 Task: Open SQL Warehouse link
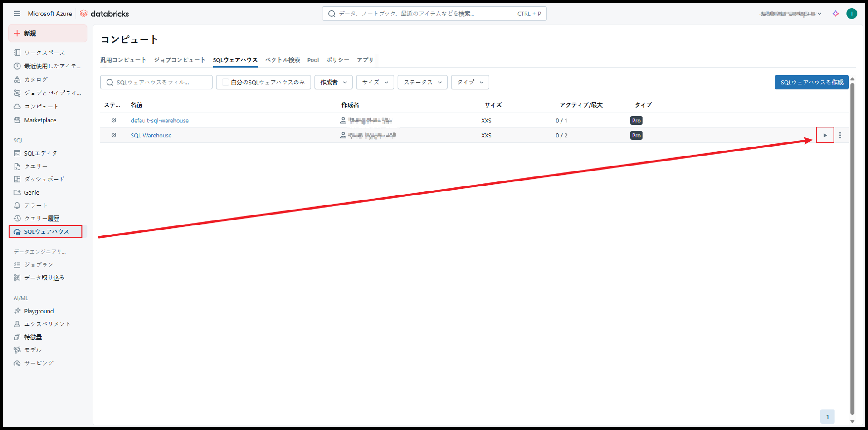point(151,136)
